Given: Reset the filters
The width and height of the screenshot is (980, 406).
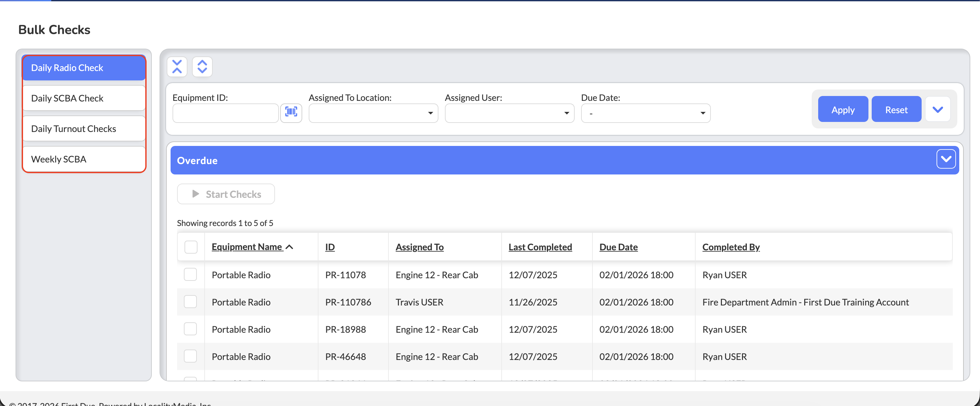Looking at the screenshot, I should 896,109.
